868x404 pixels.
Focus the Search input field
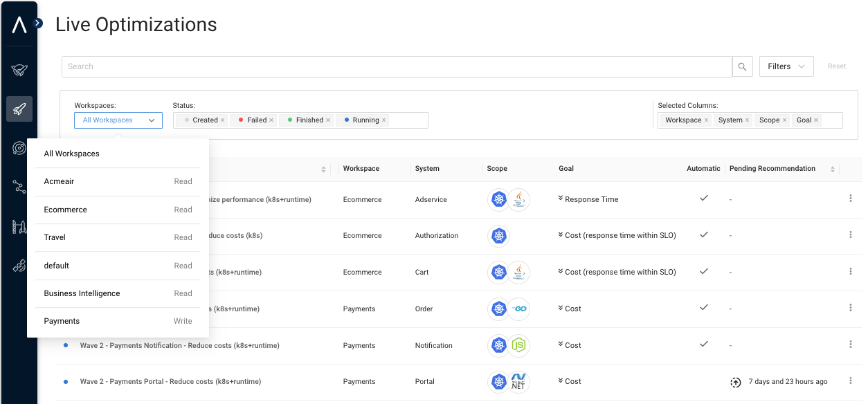(396, 66)
